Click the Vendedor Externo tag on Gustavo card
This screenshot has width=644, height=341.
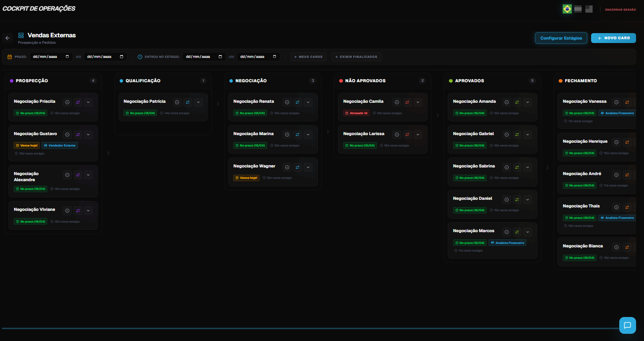coord(59,145)
